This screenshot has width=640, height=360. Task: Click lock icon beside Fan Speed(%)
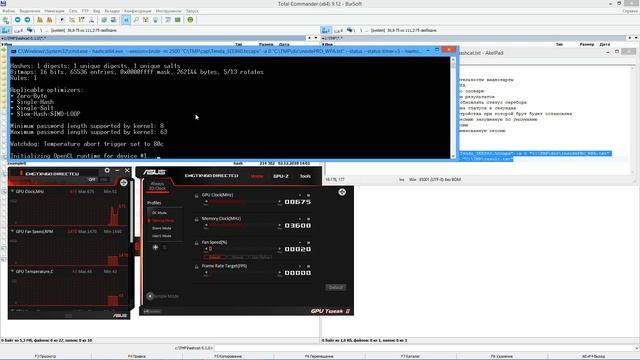pos(196,243)
